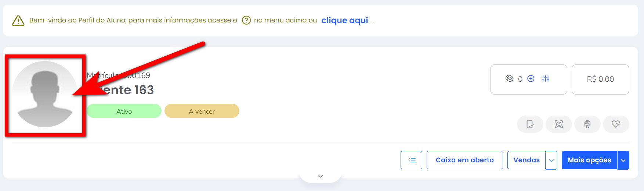The image size is (644, 191).
Task: Click the star points coin icon
Action: click(x=509, y=79)
